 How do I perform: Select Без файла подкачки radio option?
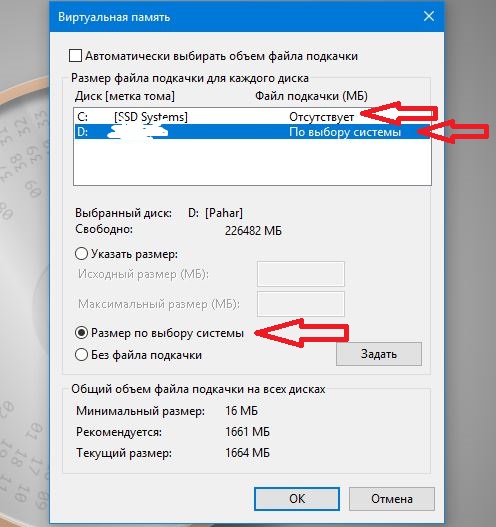click(x=81, y=355)
